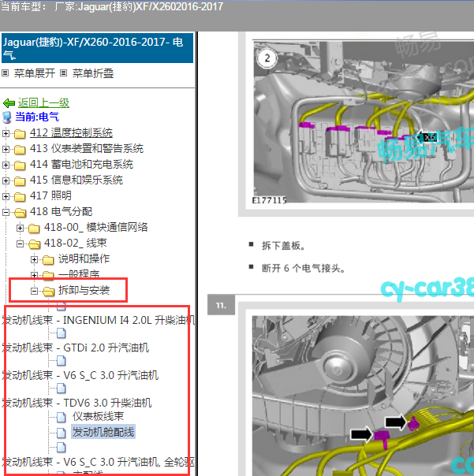The width and height of the screenshot is (474, 476).
Task: Click the 说明和操作 folder icon
Action: [x=48, y=260]
